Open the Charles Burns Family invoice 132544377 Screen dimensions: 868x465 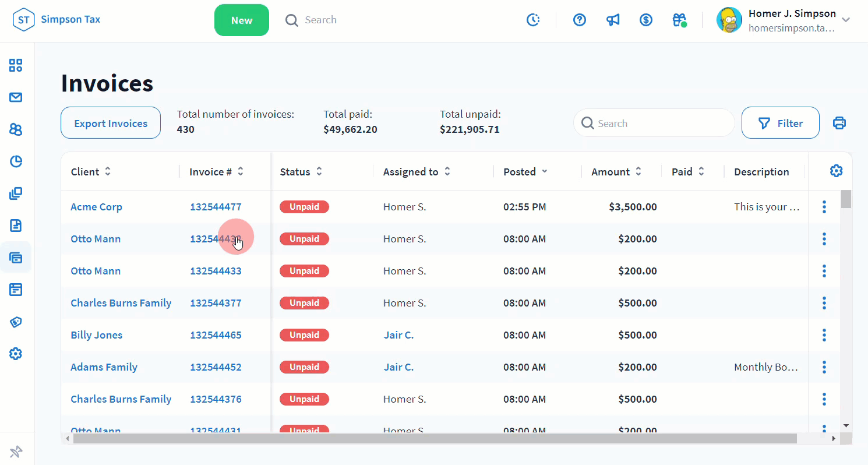(x=216, y=303)
